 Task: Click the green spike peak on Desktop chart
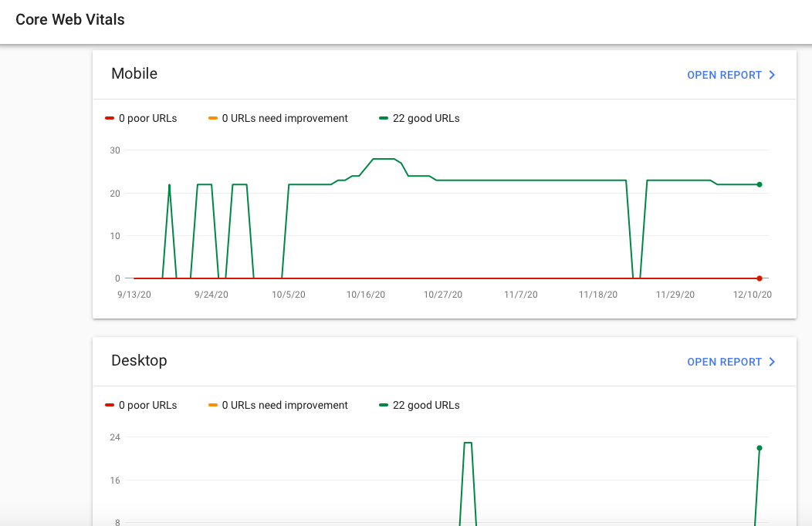(x=468, y=443)
